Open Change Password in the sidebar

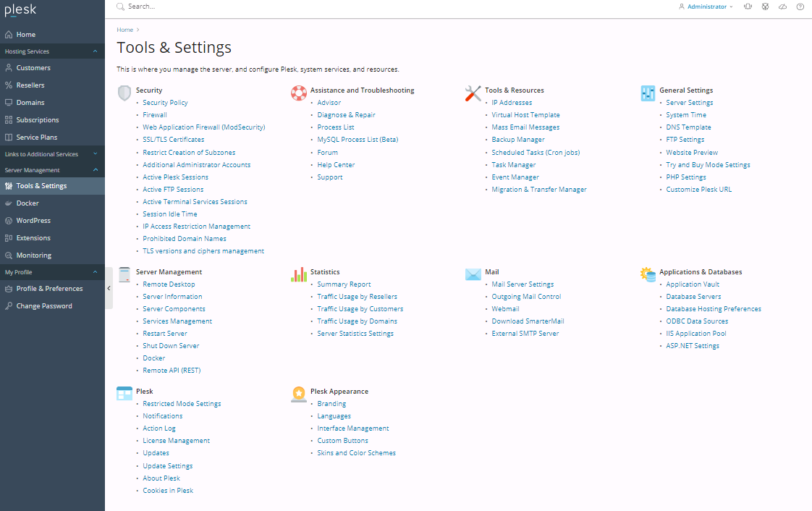(52, 306)
